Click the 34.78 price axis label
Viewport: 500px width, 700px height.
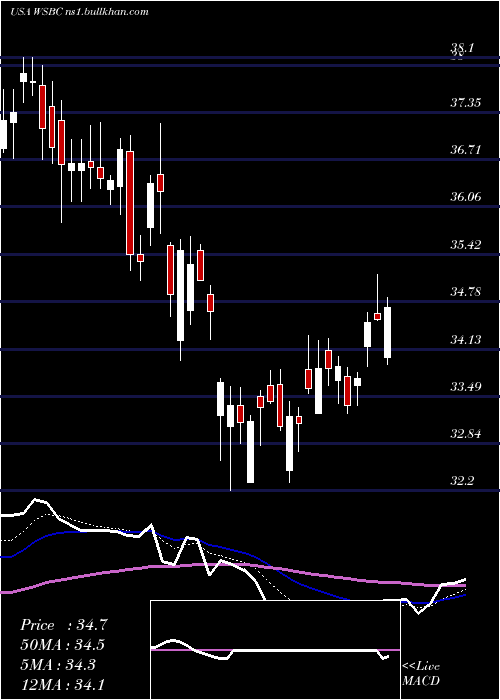pyautogui.click(x=466, y=292)
